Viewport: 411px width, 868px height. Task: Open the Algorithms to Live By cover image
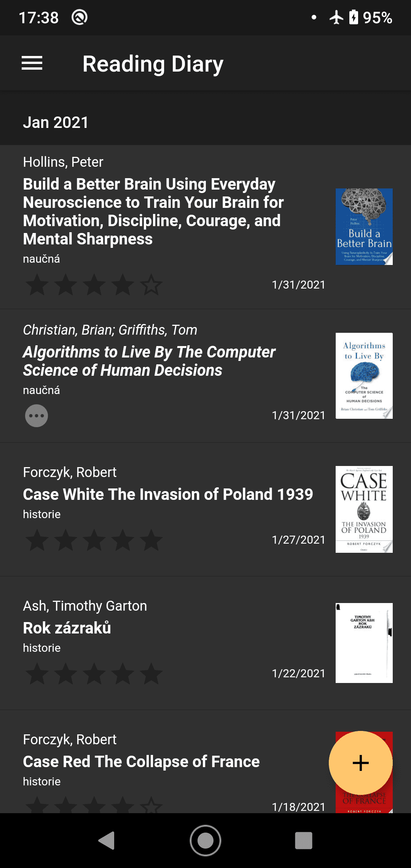364,376
